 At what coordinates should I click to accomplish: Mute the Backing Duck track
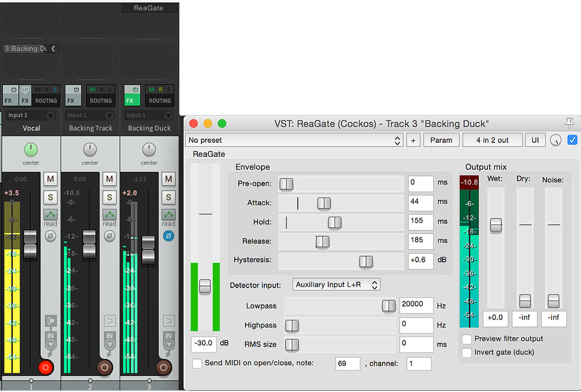click(x=168, y=179)
